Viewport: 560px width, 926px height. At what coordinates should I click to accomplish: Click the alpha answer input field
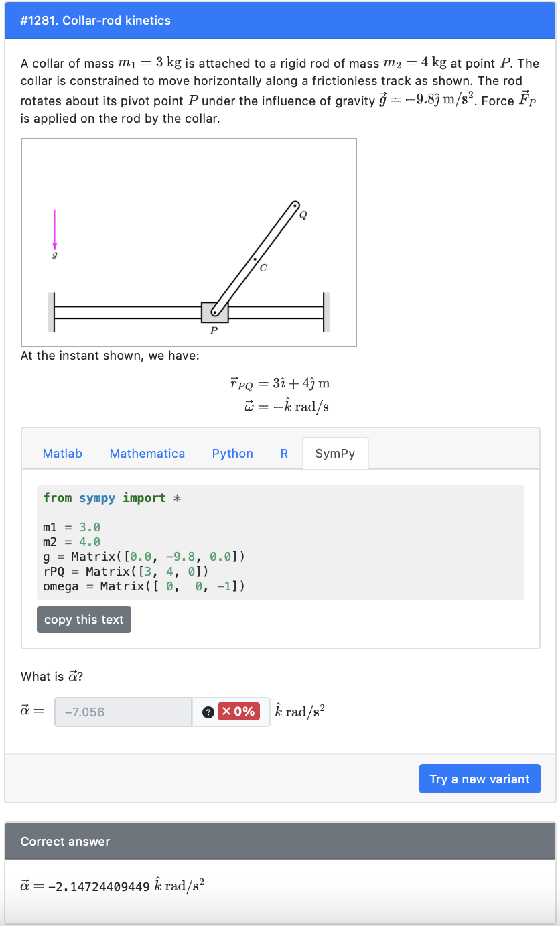pyautogui.click(x=123, y=712)
